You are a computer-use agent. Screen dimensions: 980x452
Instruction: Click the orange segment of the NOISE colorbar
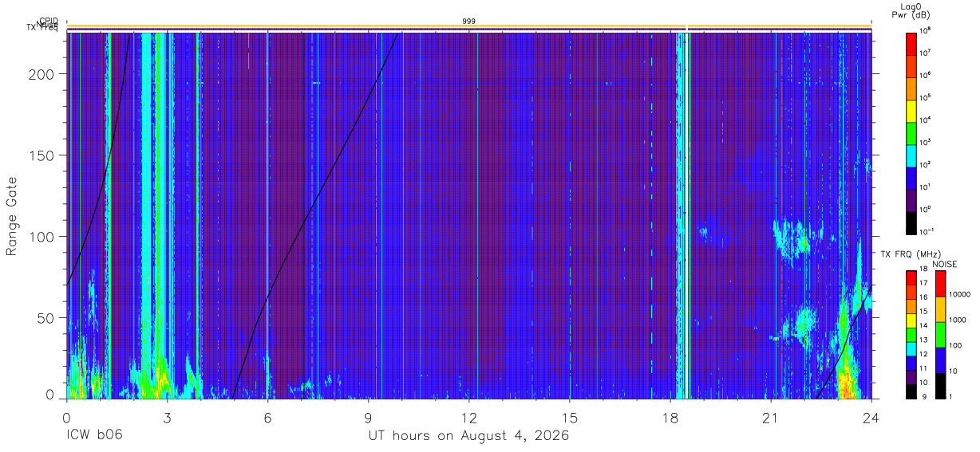tap(940, 309)
